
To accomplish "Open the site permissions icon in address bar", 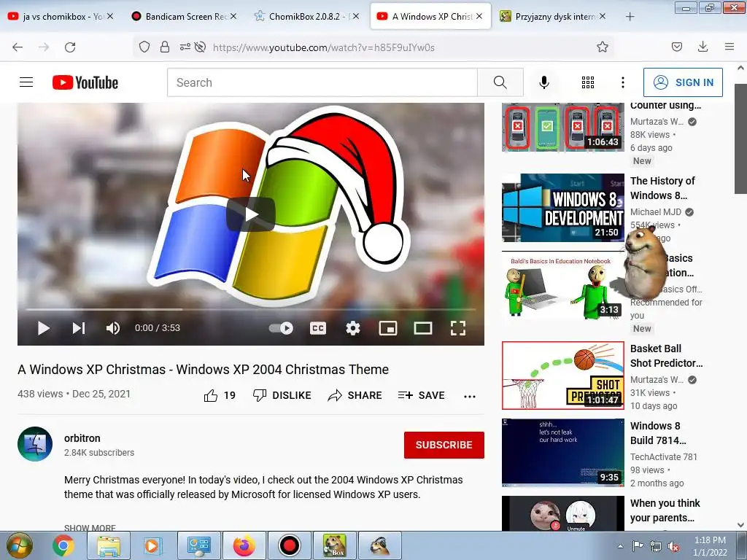I will tap(185, 47).
